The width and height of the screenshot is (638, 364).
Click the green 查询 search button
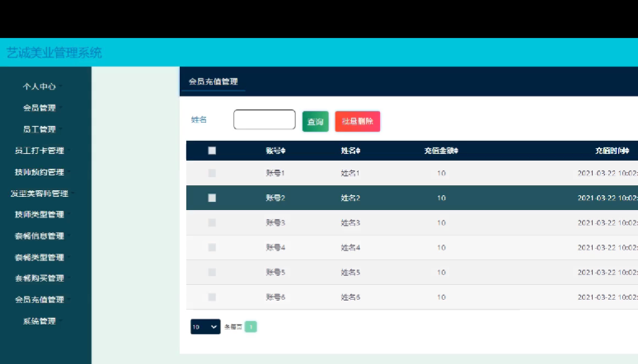pyautogui.click(x=315, y=121)
